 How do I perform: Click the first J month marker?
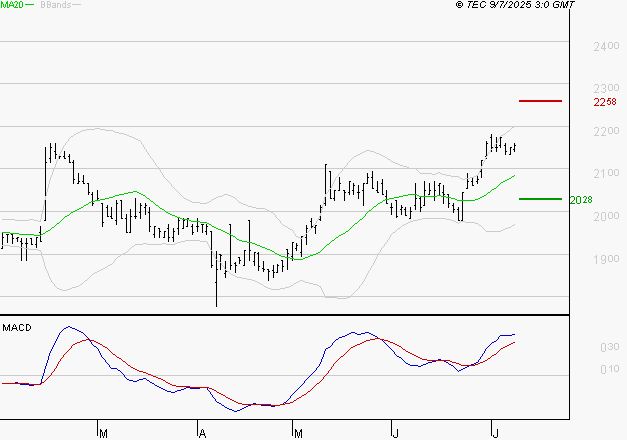pos(395,432)
